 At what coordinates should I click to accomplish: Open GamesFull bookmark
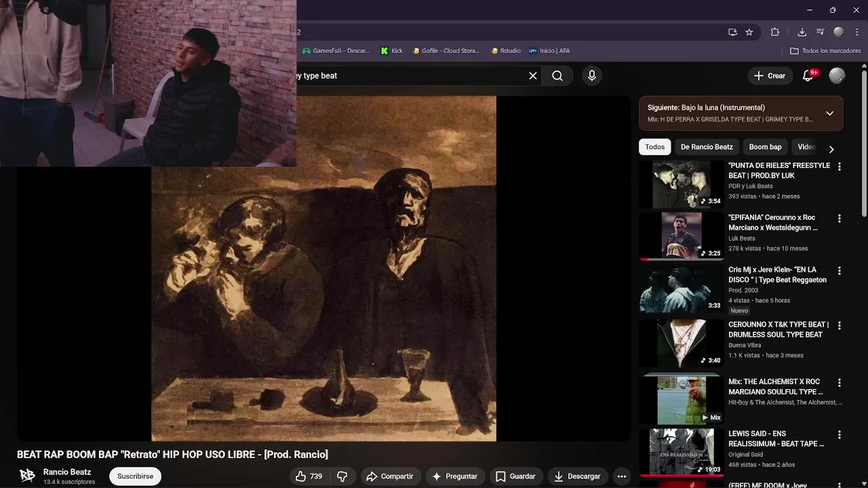click(x=336, y=51)
